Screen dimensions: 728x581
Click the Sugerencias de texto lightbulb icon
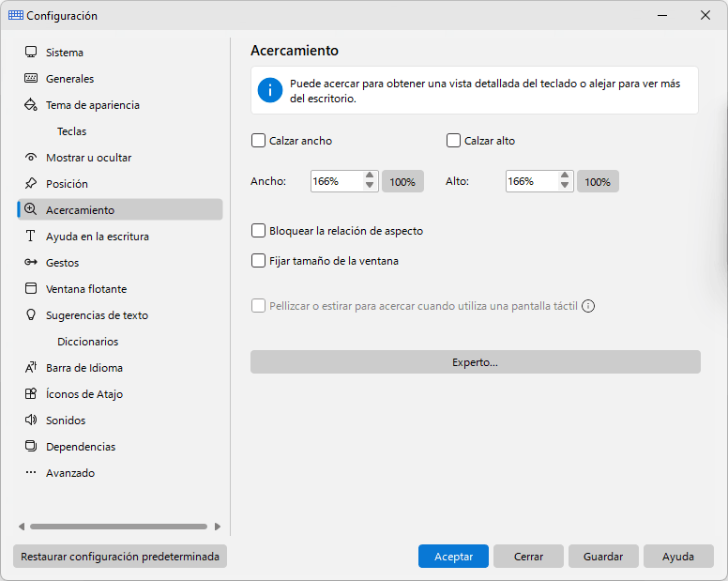coord(31,314)
